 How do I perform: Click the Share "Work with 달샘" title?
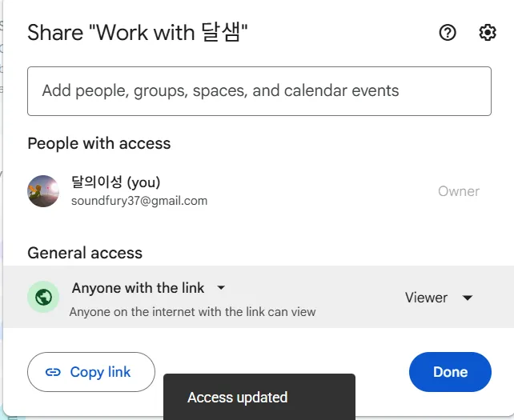coord(138,33)
